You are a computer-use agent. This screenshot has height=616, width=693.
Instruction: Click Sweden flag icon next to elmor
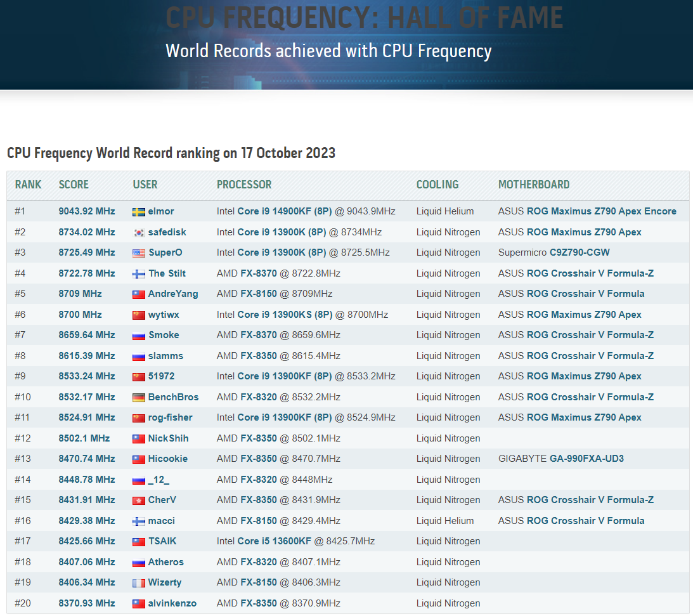[x=139, y=213]
